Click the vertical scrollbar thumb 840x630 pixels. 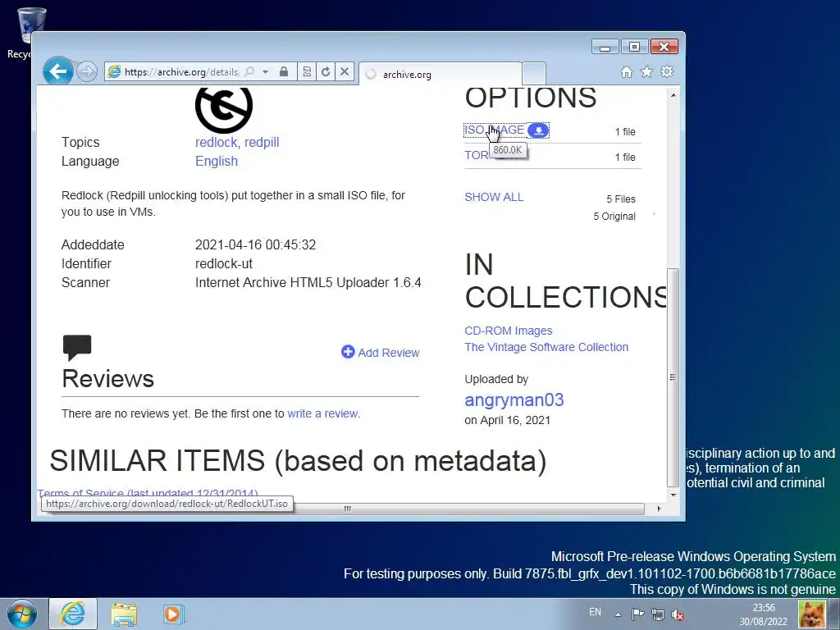point(673,377)
